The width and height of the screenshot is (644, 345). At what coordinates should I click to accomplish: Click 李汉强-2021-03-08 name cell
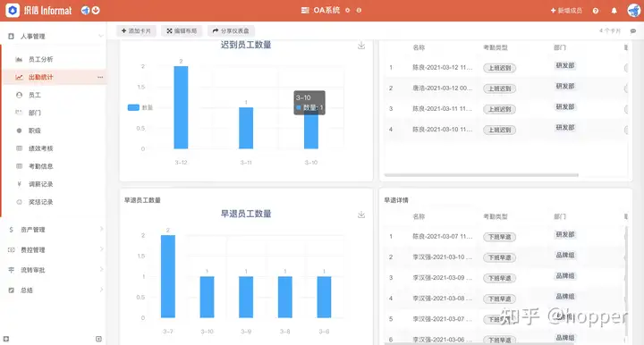[x=443, y=299]
